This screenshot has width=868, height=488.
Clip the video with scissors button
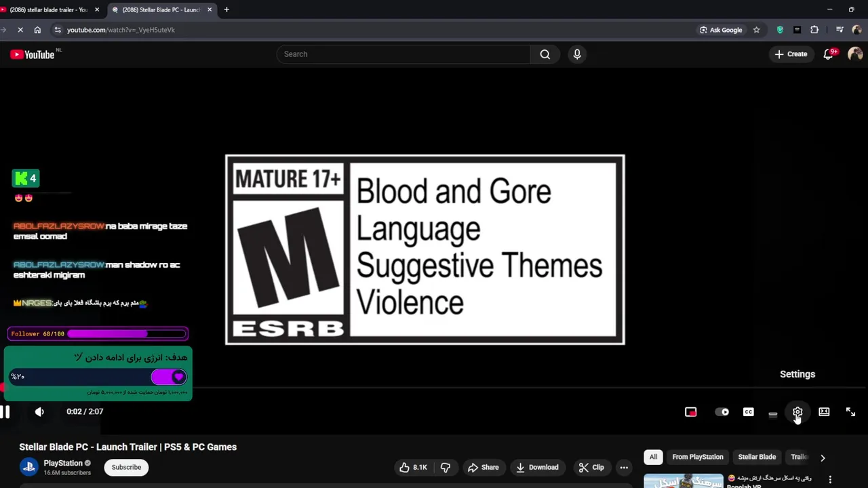point(591,467)
